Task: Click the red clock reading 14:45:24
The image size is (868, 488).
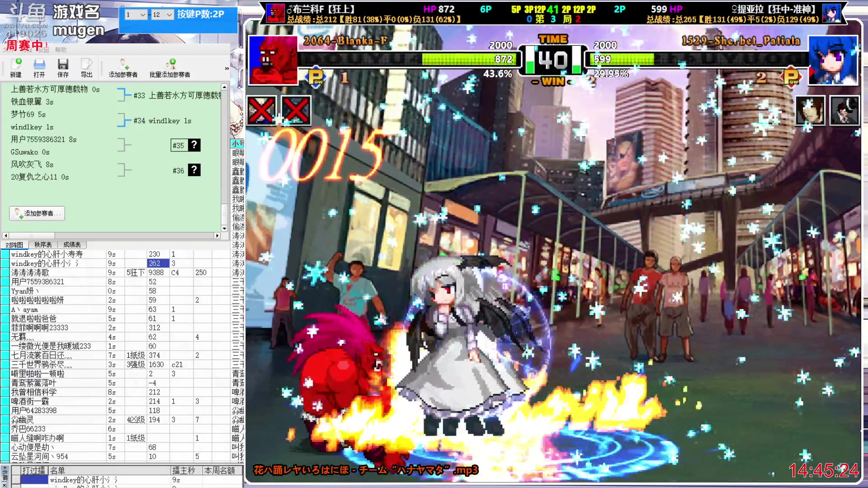Action: click(824, 471)
